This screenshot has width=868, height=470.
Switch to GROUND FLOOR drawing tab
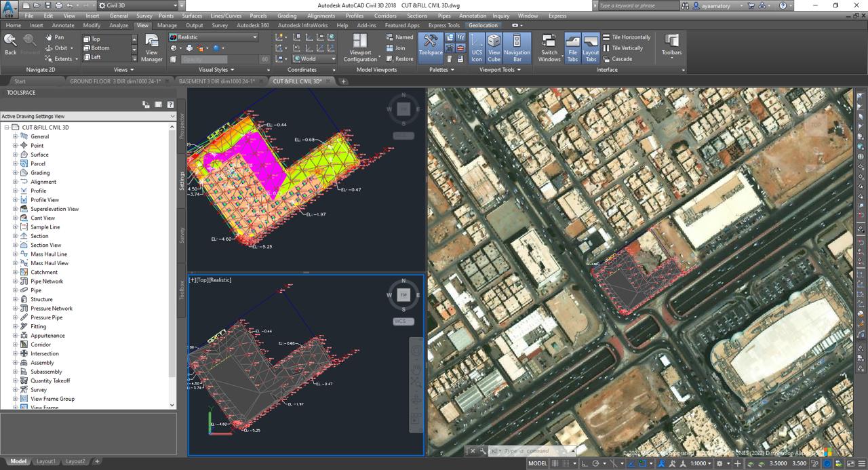tap(115, 81)
